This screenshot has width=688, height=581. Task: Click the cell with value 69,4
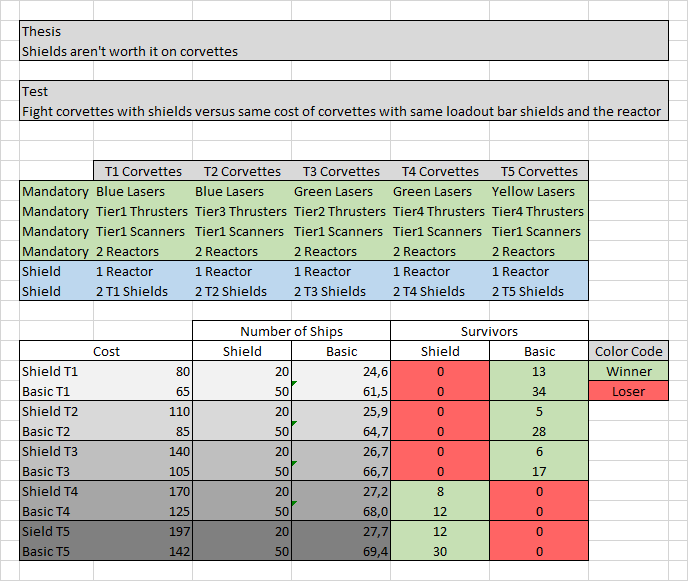click(340, 551)
